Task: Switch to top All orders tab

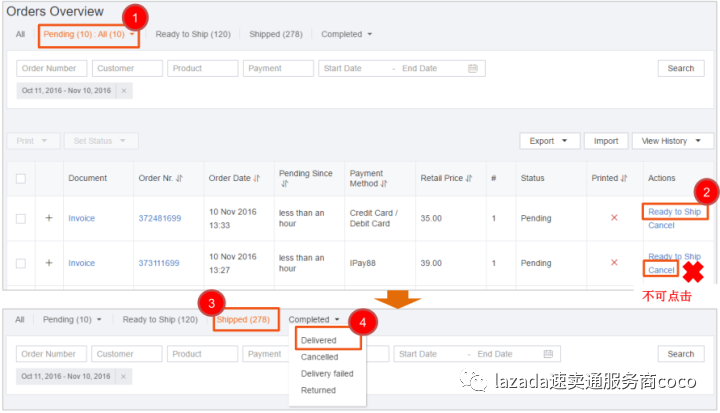Action: pyautogui.click(x=20, y=34)
